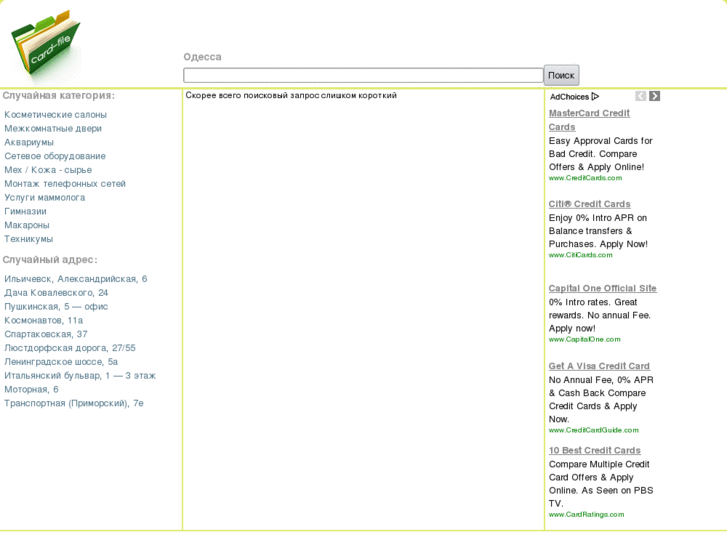Visit www.CapitalOne.com ad URL
This screenshot has width=727, height=545.
point(584,340)
